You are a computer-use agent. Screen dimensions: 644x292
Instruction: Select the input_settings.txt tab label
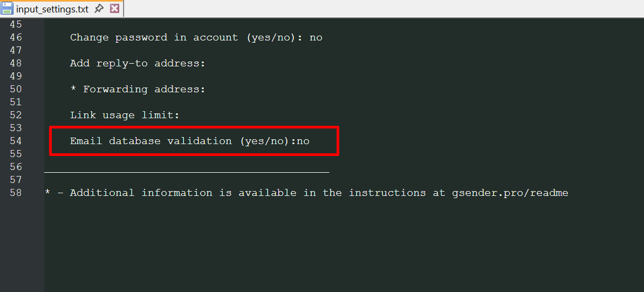point(52,9)
